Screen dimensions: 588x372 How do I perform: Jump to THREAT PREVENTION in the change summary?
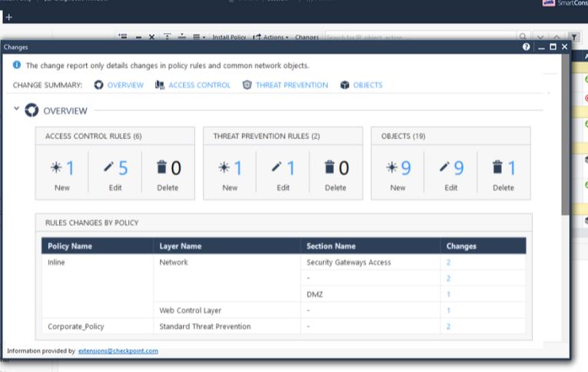point(292,85)
